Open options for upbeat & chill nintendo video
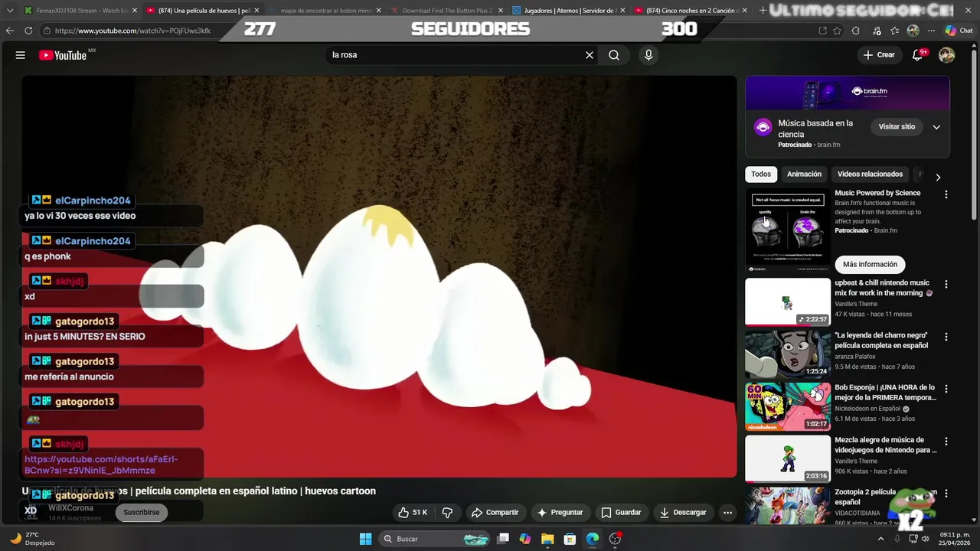Image resolution: width=980 pixels, height=551 pixels. pos(946,284)
